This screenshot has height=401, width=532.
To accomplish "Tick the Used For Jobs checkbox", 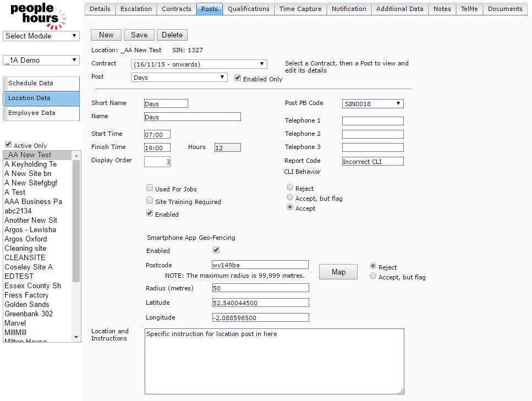I will [150, 189].
